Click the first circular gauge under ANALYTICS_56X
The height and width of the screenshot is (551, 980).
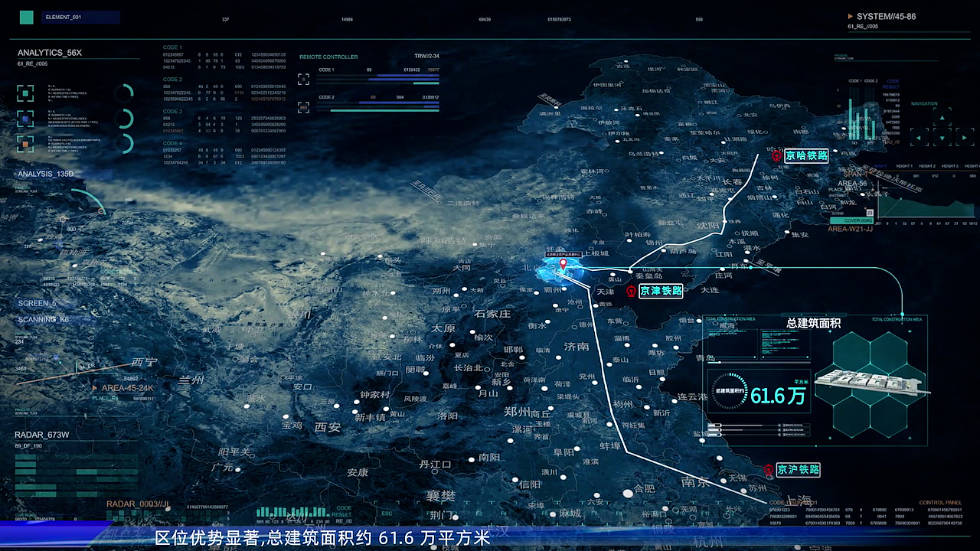pyautogui.click(x=124, y=94)
